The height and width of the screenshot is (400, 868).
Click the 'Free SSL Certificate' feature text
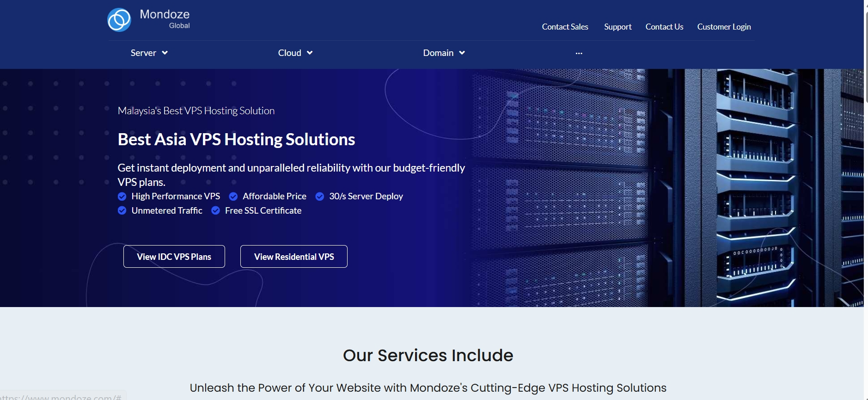(x=263, y=211)
